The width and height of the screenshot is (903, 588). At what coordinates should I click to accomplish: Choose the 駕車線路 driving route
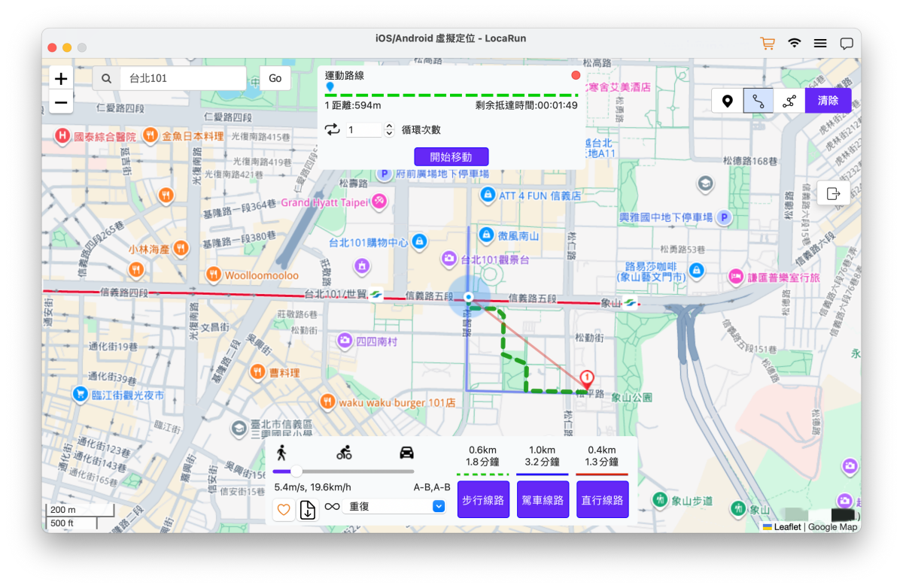pyautogui.click(x=543, y=500)
